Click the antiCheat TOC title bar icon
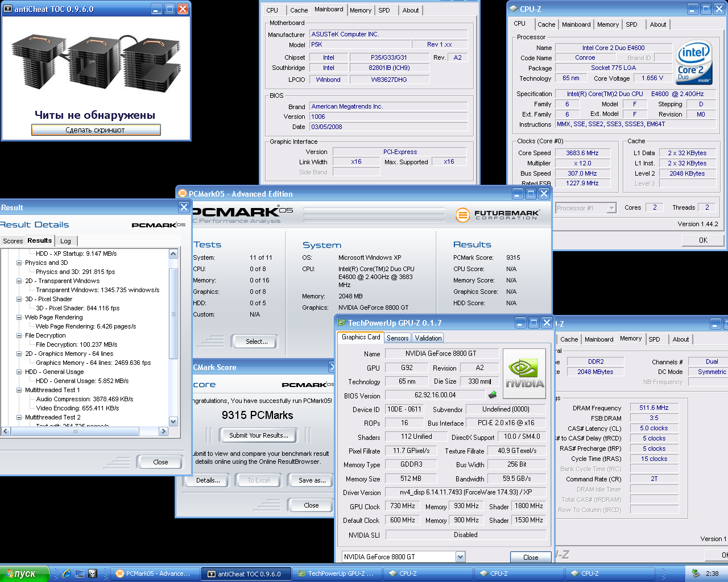 click(7, 9)
